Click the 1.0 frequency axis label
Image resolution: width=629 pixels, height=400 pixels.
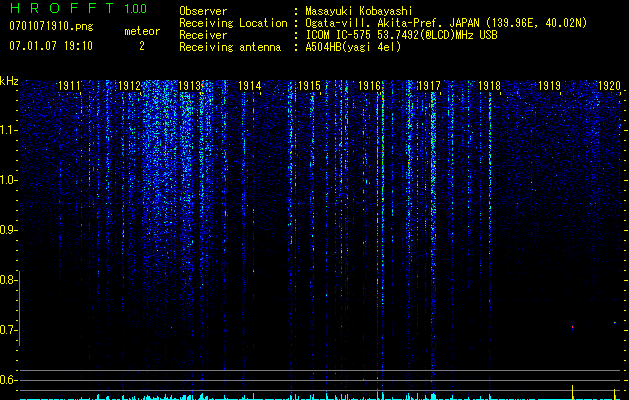[7, 180]
